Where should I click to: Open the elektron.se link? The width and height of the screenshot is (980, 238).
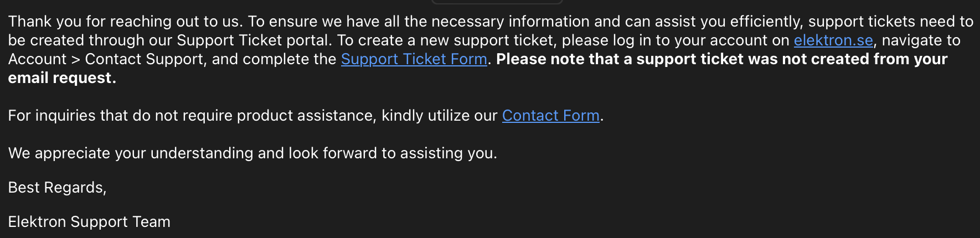point(833,40)
